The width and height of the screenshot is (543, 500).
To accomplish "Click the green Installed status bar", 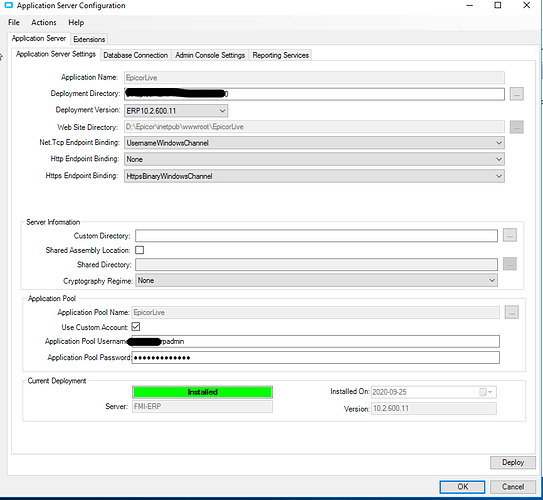I will pyautogui.click(x=202, y=392).
